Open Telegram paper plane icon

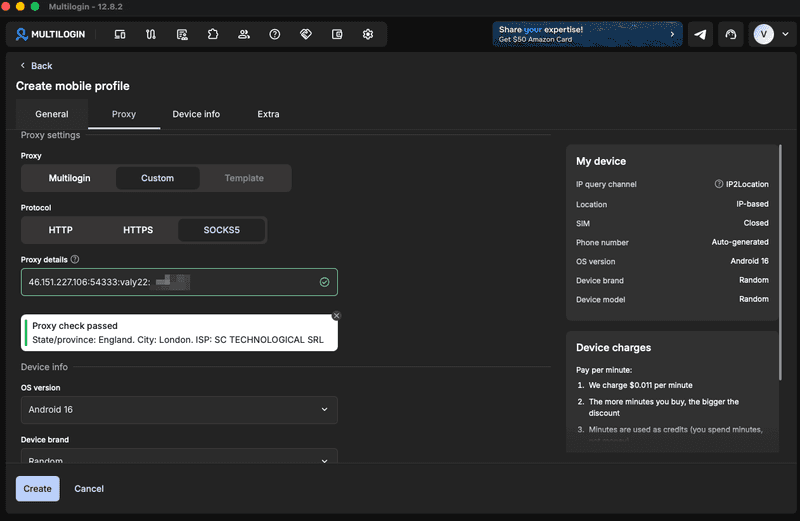700,34
